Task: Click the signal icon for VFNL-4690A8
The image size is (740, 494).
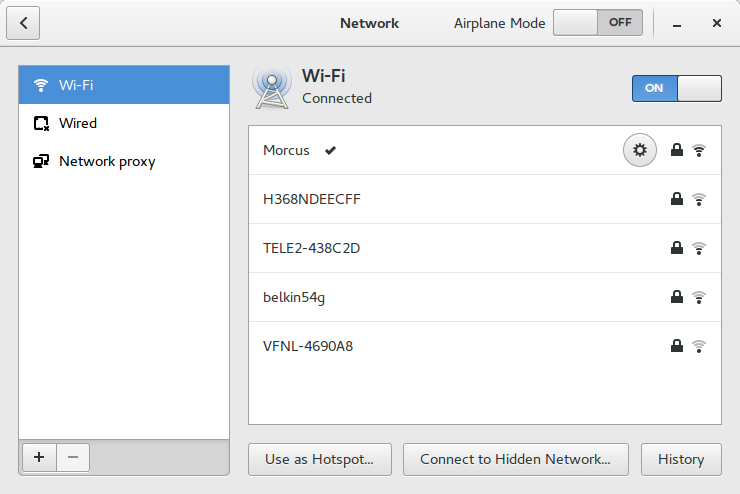Action: (699, 346)
